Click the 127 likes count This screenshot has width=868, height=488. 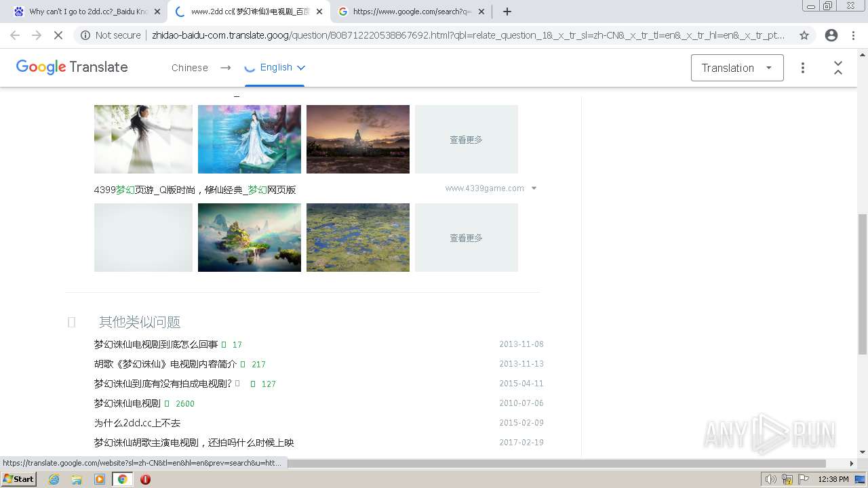click(269, 384)
